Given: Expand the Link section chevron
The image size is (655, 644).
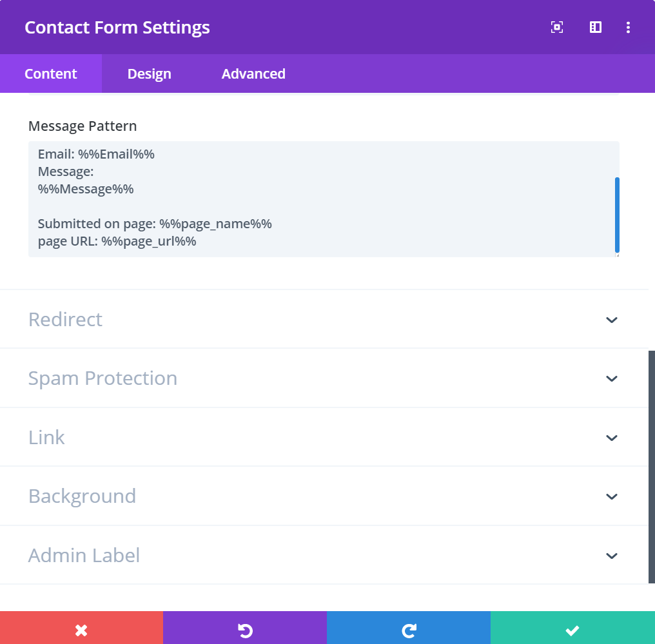Looking at the screenshot, I should [x=612, y=438].
